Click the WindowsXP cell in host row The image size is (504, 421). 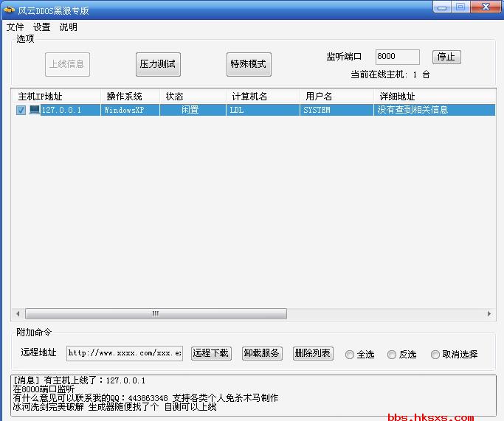tap(130, 110)
